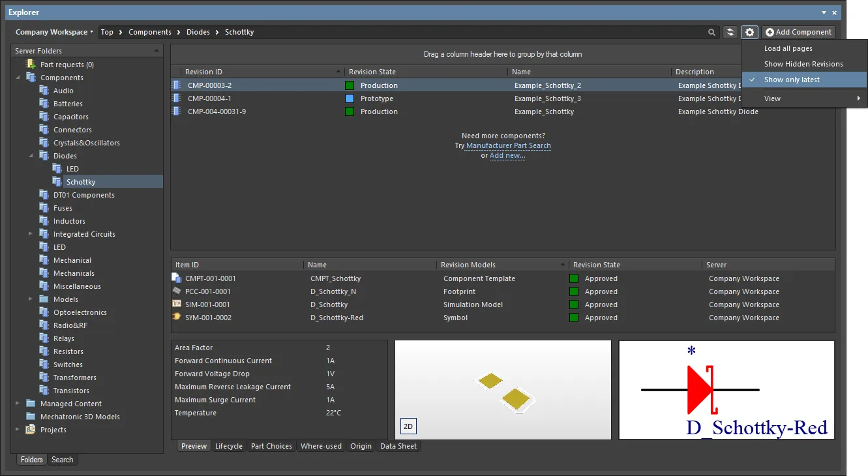Click the refresh icon beside the search field
Viewport: 868px width, 476px height.
(x=730, y=32)
